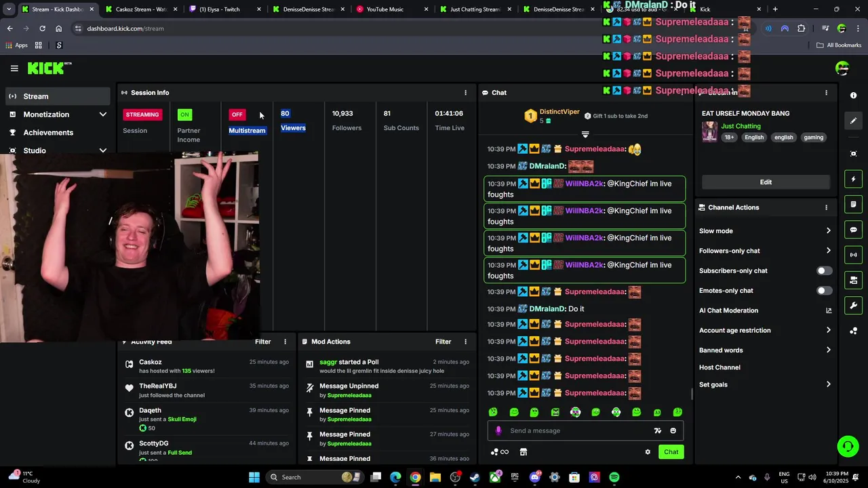Viewport: 868px width, 488px height.
Task: Toggle the document panel icon in right sidebar
Action: 853,204
